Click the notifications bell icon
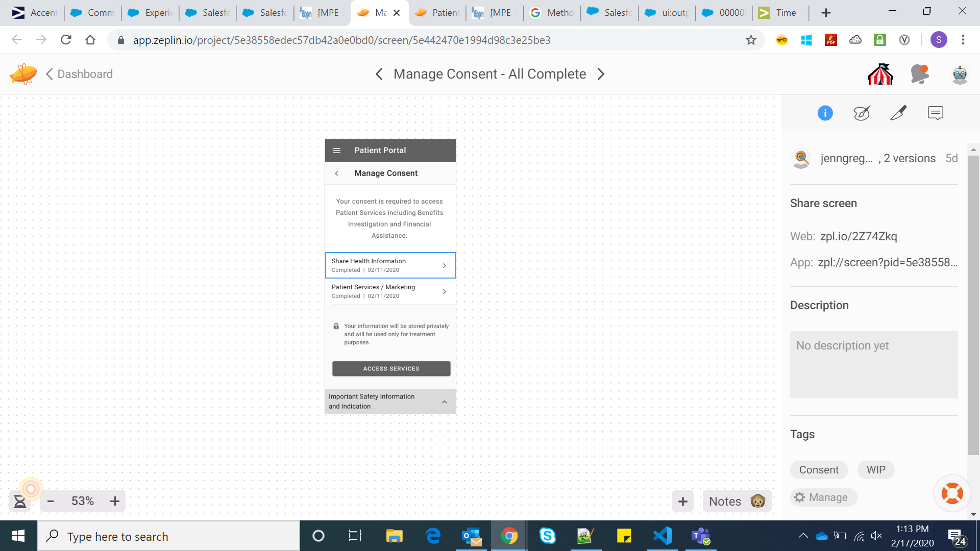 [x=919, y=74]
